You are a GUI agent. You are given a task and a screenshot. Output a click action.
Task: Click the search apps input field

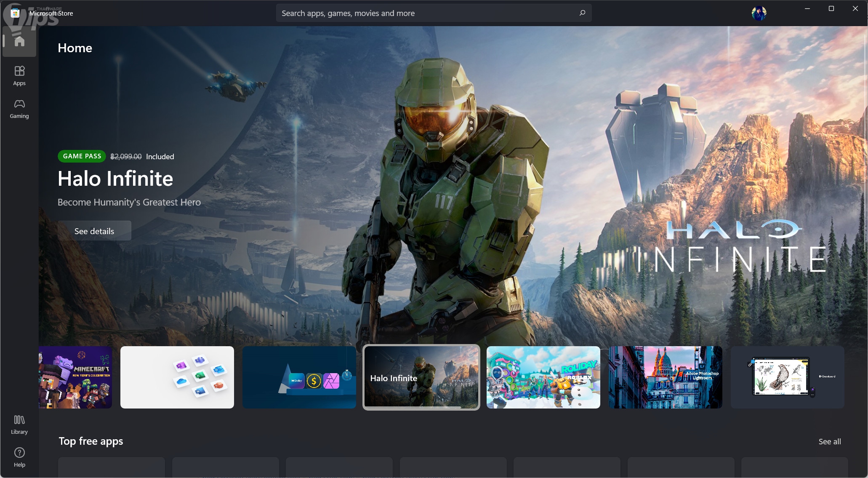(x=425, y=13)
